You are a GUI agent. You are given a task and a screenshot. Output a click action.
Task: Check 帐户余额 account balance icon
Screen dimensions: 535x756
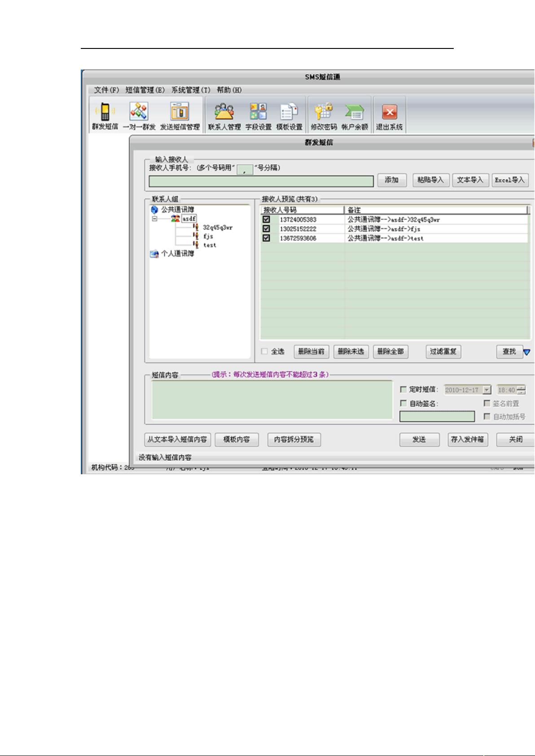point(355,115)
